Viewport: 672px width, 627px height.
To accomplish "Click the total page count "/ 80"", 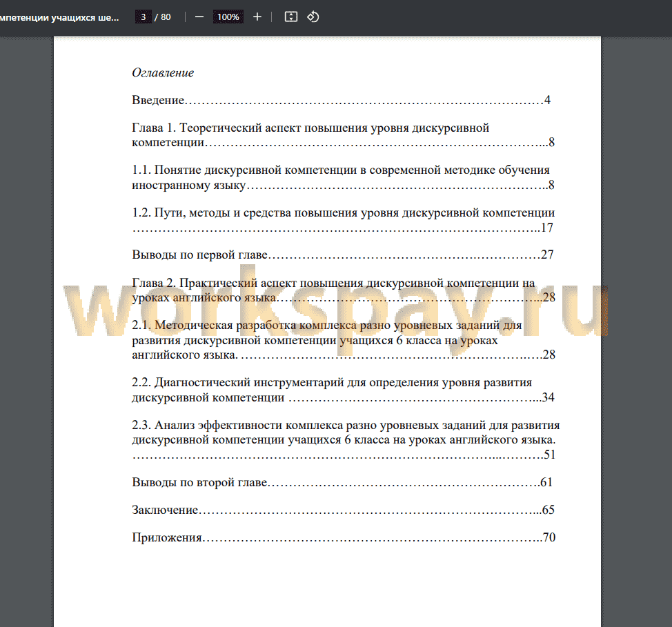I will pyautogui.click(x=163, y=17).
